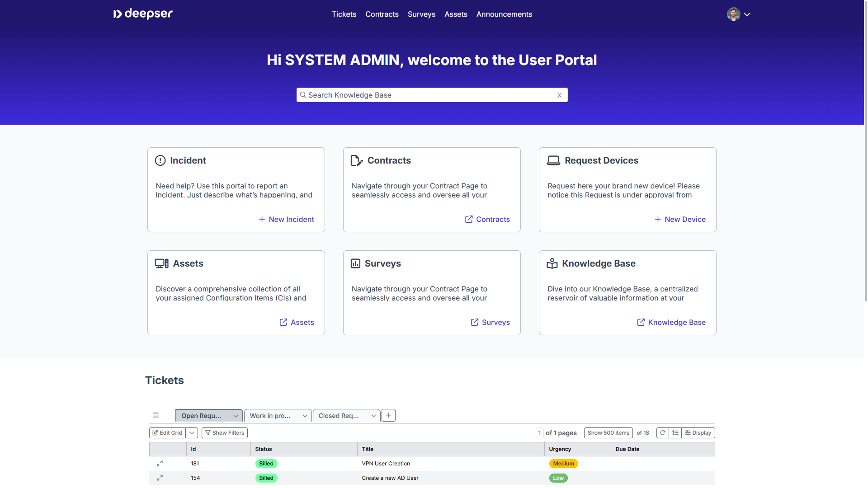Expand ticket 181 with the expand icon

[x=160, y=464]
